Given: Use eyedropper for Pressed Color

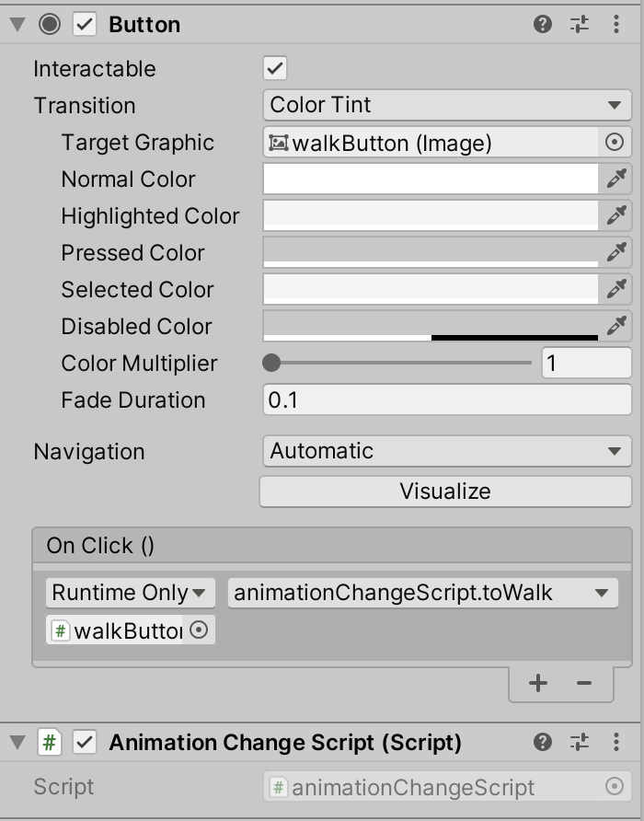Looking at the screenshot, I should point(615,252).
